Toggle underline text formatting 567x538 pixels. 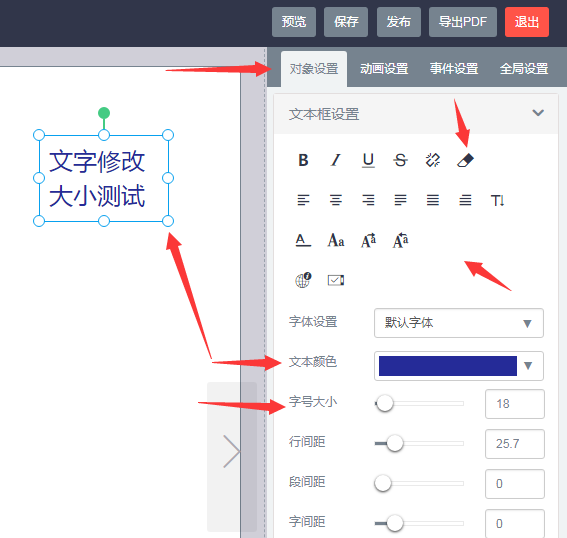(368, 160)
